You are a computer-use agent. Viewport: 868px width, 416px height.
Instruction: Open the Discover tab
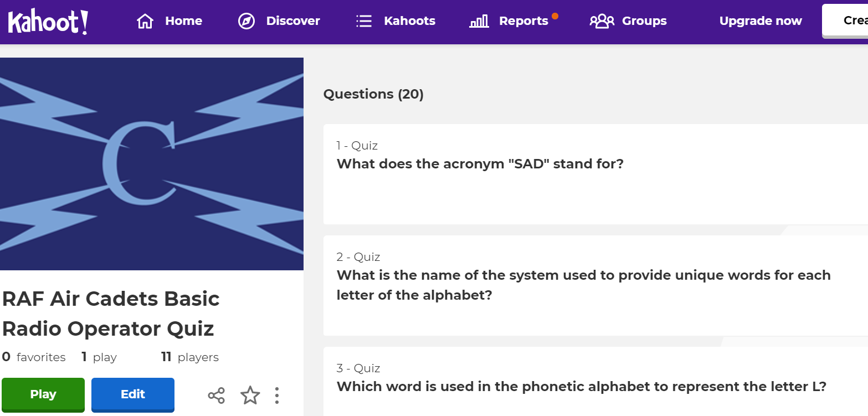(x=279, y=21)
